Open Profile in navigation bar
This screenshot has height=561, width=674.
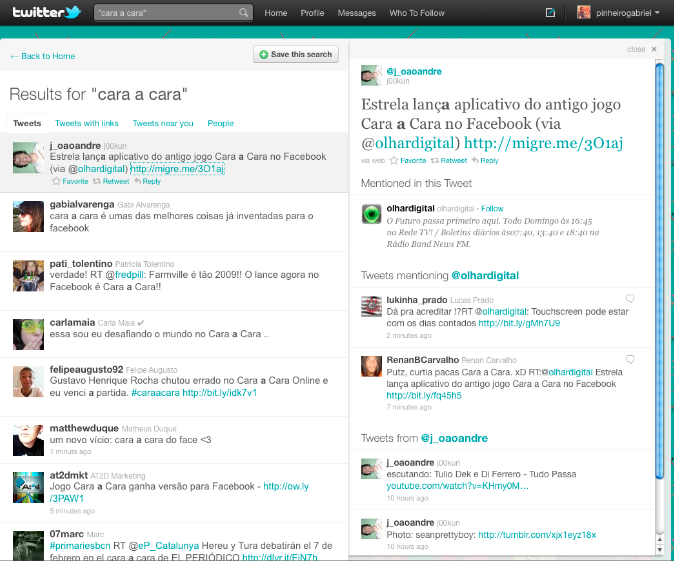tap(312, 13)
